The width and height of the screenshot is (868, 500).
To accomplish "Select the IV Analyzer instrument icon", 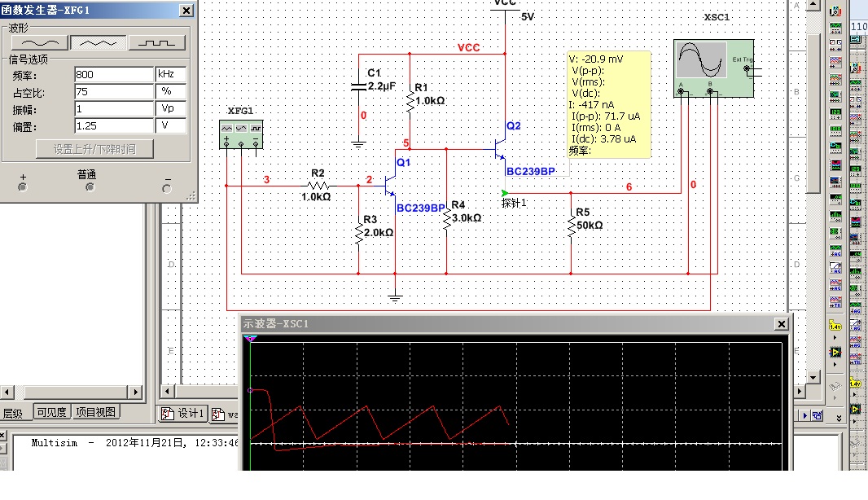I will 835,181.
